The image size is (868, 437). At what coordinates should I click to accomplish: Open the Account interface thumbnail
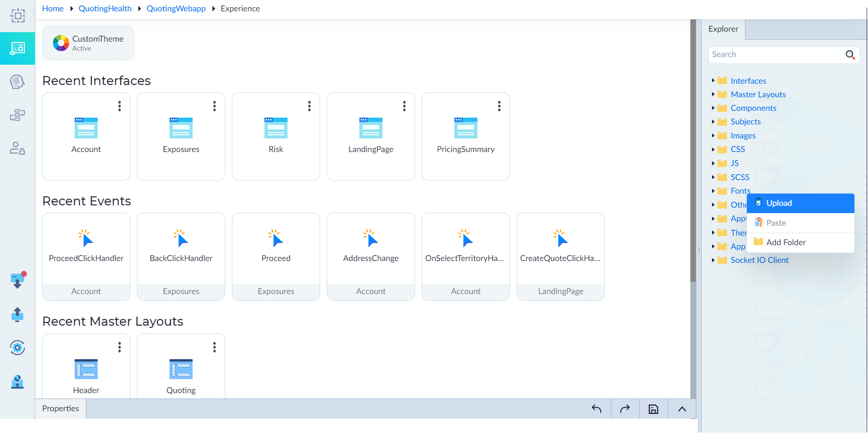point(86,128)
